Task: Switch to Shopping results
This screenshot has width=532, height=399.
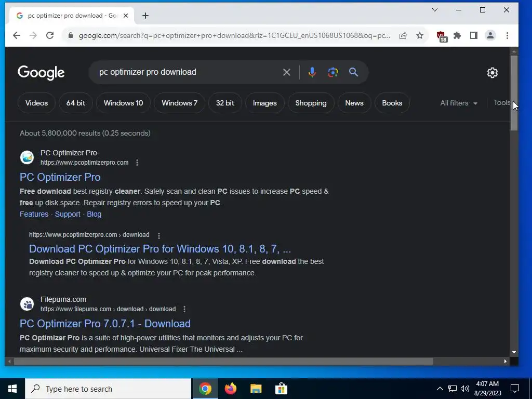Action: (311, 103)
